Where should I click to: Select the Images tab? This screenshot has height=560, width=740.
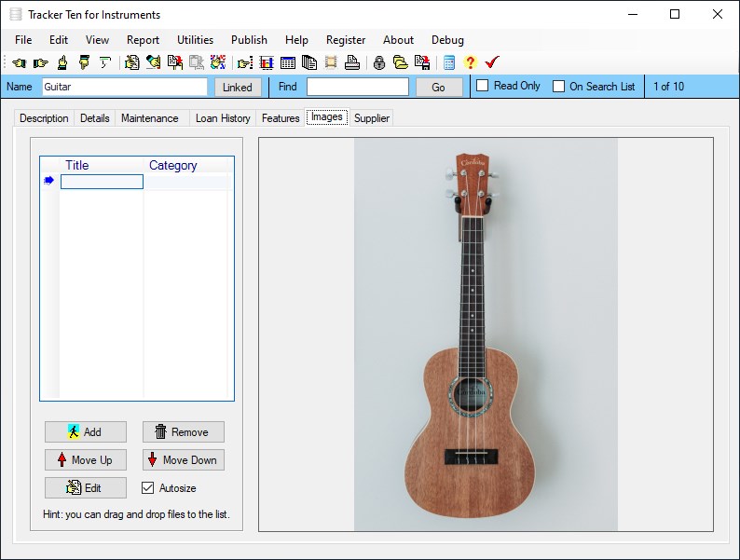tap(327, 116)
